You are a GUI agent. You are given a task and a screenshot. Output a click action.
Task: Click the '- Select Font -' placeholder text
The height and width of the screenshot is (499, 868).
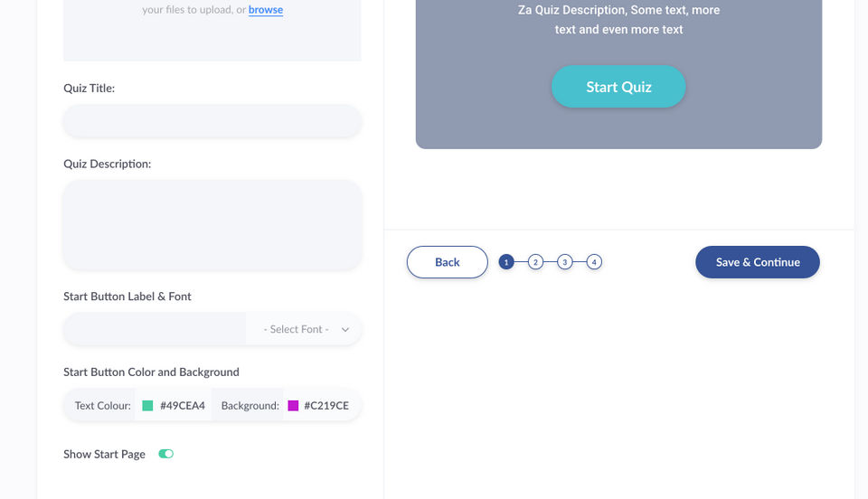click(297, 329)
